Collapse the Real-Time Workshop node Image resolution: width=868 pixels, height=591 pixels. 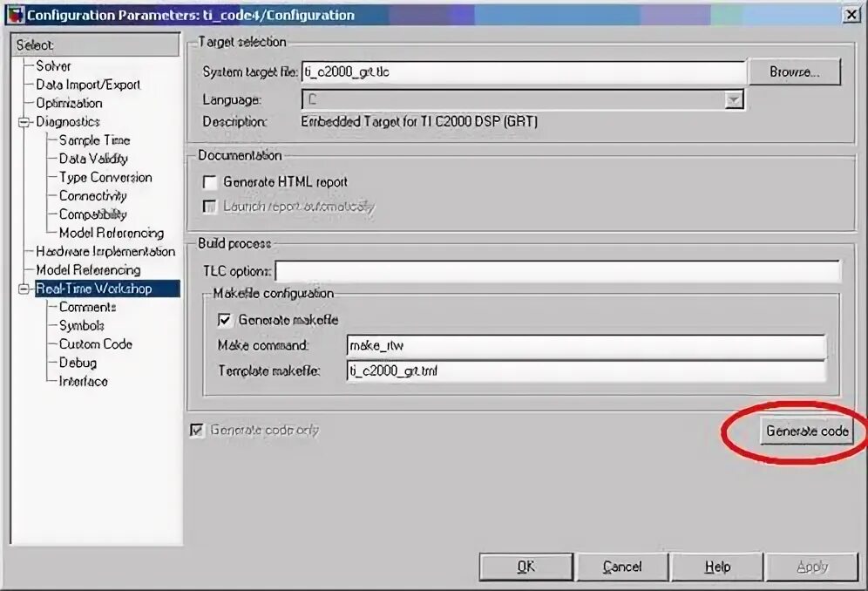pos(24,289)
